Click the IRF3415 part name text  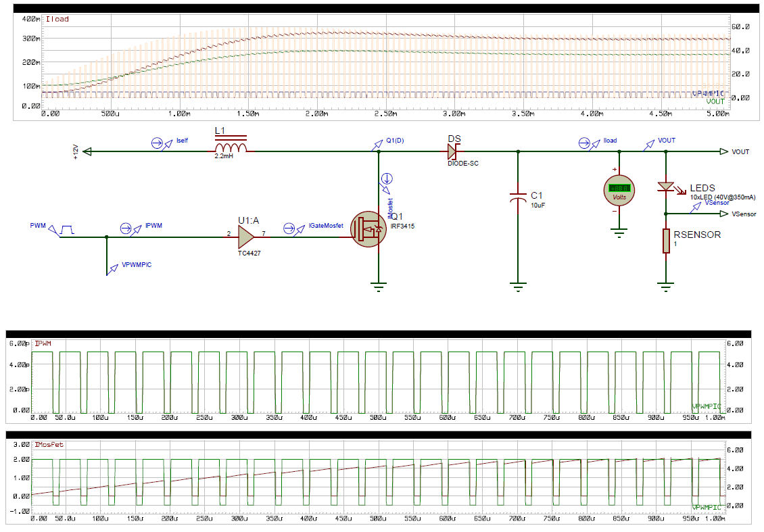(x=402, y=226)
